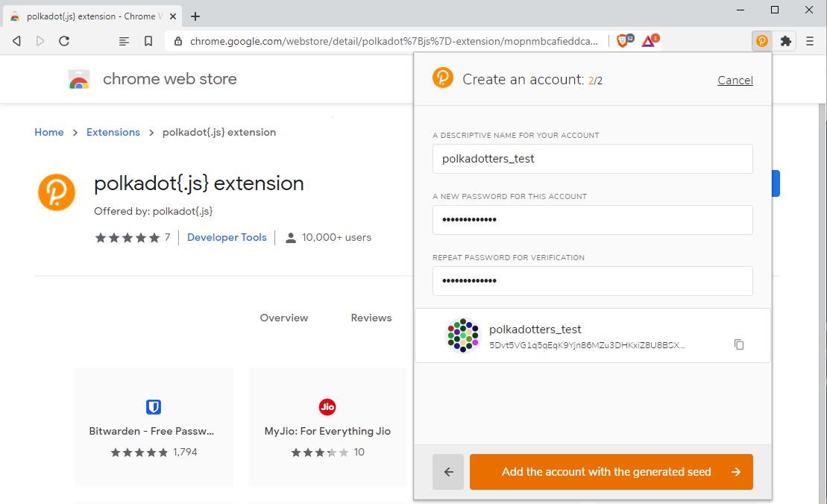Viewport: 827px width, 504px height.
Task: Bookmark this page with the bookmark icon
Action: pyautogui.click(x=148, y=41)
